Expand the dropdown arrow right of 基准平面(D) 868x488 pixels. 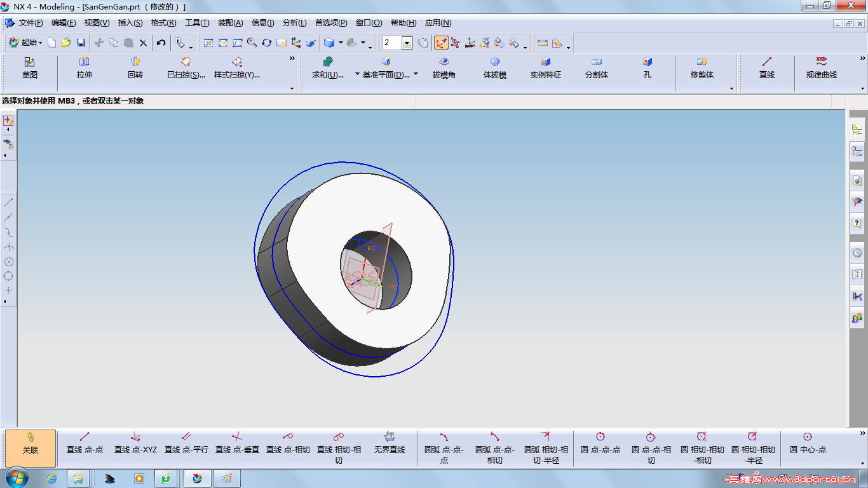(416, 74)
